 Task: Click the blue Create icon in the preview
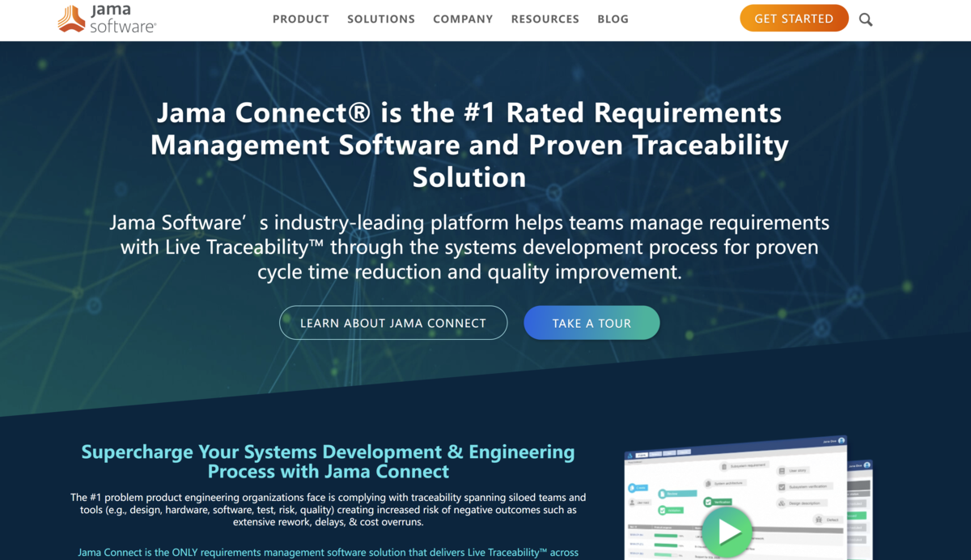[x=632, y=488]
